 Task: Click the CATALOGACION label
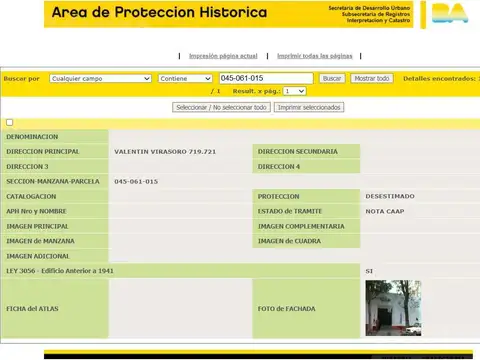(31, 196)
